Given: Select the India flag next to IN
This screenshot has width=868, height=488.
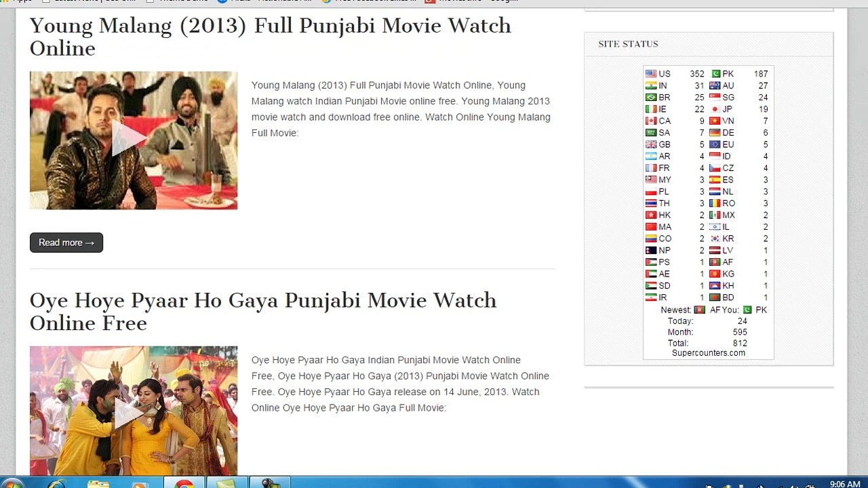Looking at the screenshot, I should tap(651, 85).
